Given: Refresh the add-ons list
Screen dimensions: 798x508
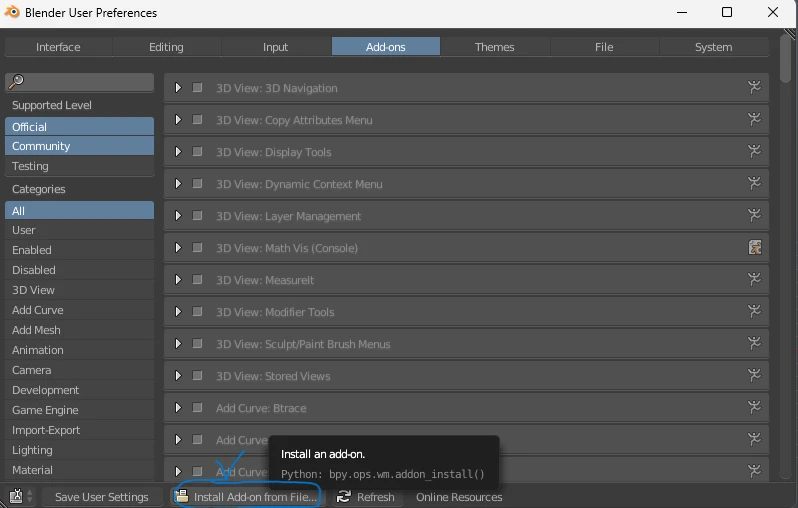Looking at the screenshot, I should click(x=366, y=496).
